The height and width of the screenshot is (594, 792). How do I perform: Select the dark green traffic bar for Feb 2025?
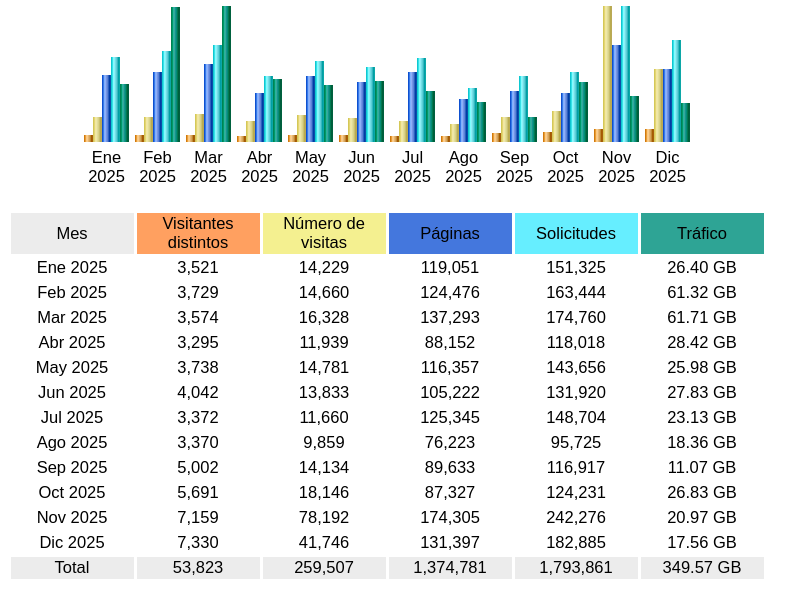[175, 74]
